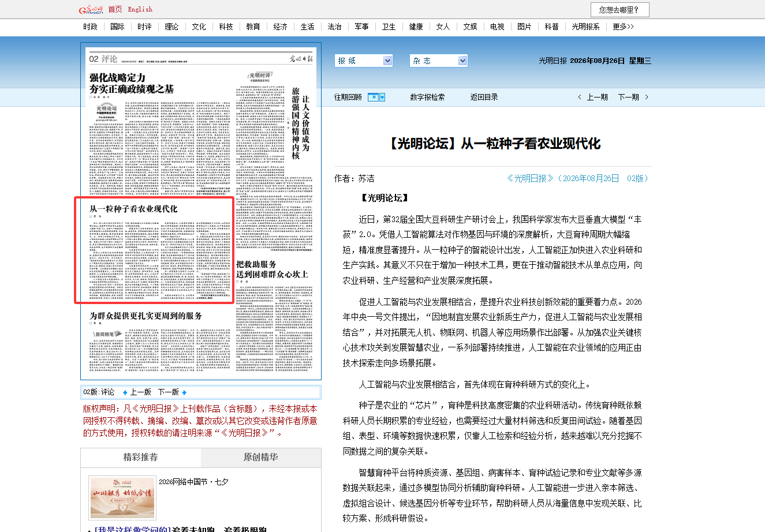
Task: Click the left arrow icon before 上一版
Action: coord(125,392)
